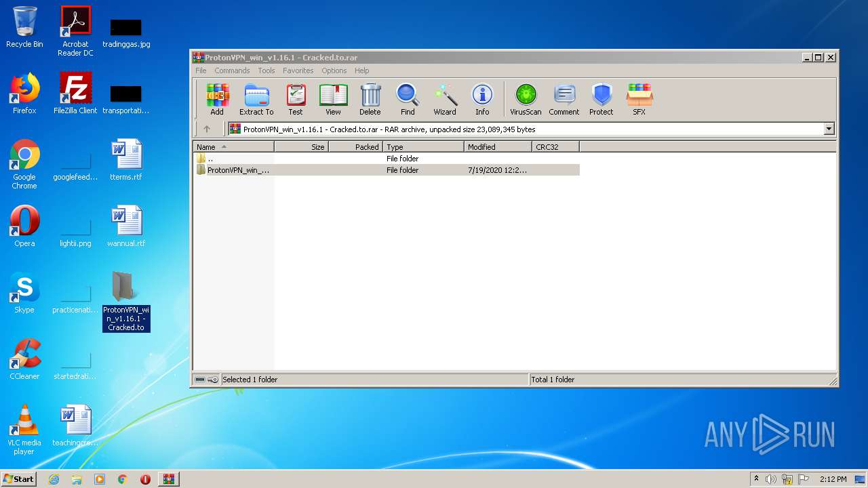Screen dimensions: 868x488
Task: Open Windows Explorer from the taskbar
Action: pos(77,479)
